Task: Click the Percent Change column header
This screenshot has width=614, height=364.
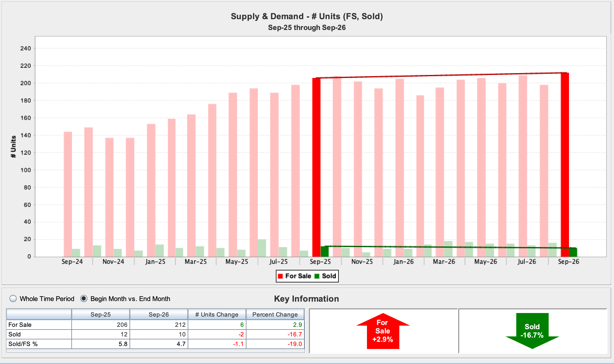Action: (x=275, y=315)
